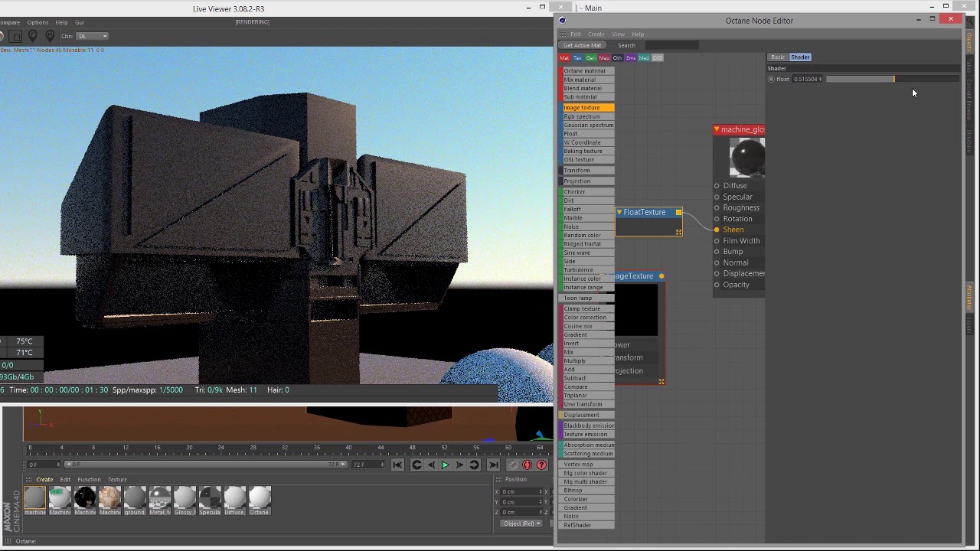
Task: Click the float value slider
Action: 892,79
